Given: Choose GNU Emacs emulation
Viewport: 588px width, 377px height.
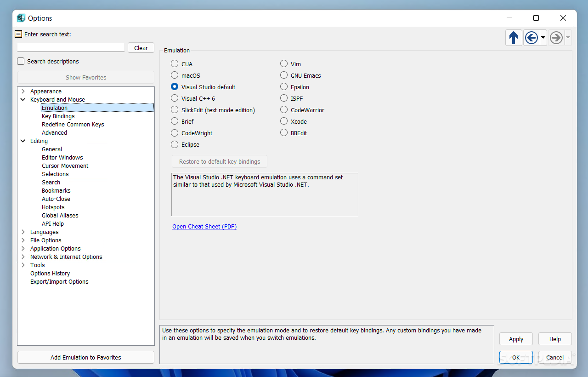Looking at the screenshot, I should 284,75.
